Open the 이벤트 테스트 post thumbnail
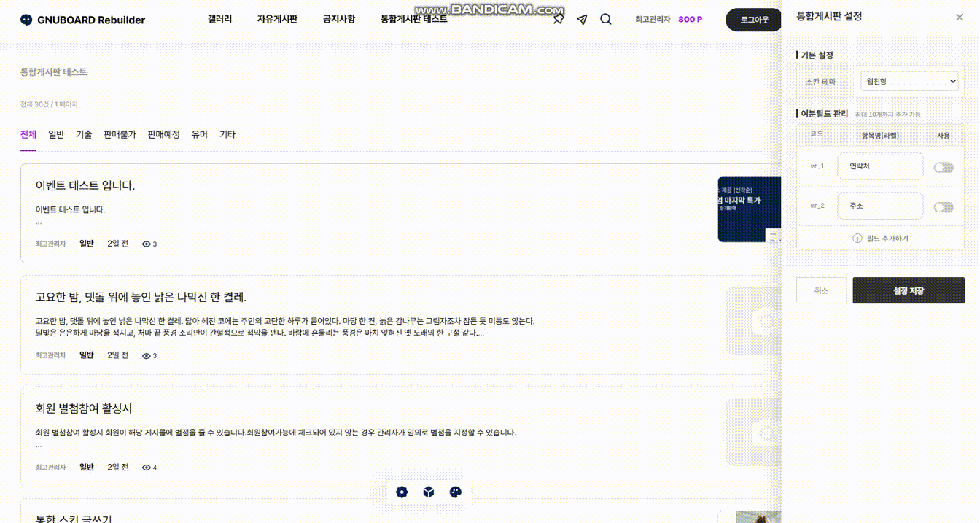Viewport: 980px width, 523px height. 749,209
